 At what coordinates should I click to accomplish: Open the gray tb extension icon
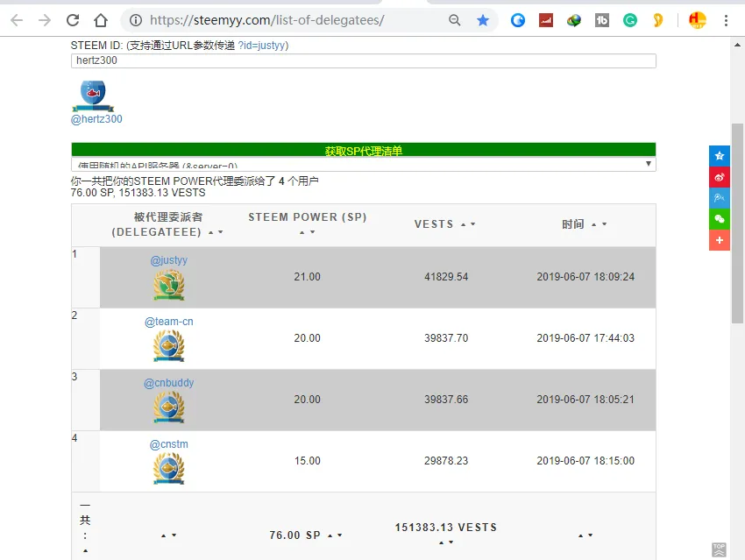(602, 20)
